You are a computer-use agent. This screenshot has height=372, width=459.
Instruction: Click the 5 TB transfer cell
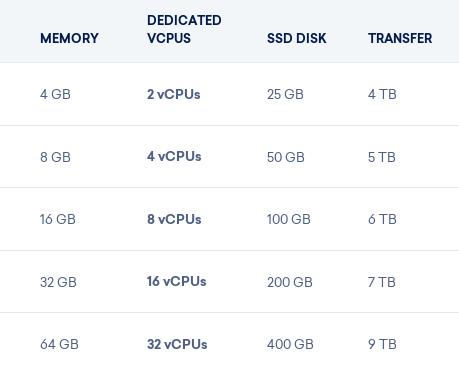382,157
